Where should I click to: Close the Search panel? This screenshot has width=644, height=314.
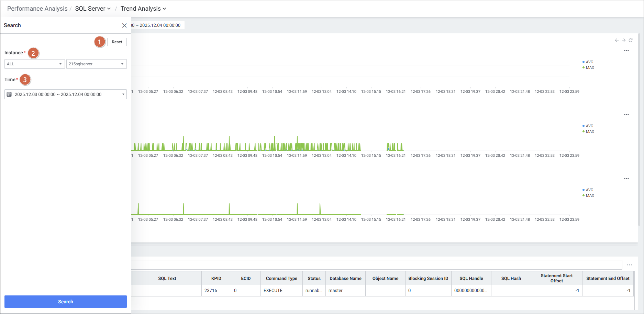click(x=124, y=25)
